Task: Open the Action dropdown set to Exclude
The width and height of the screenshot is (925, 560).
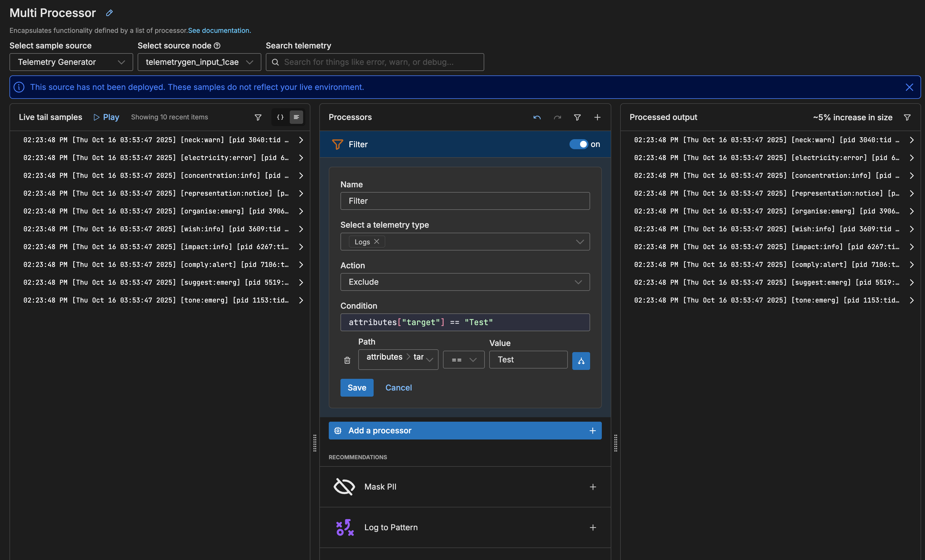Action: click(x=465, y=282)
